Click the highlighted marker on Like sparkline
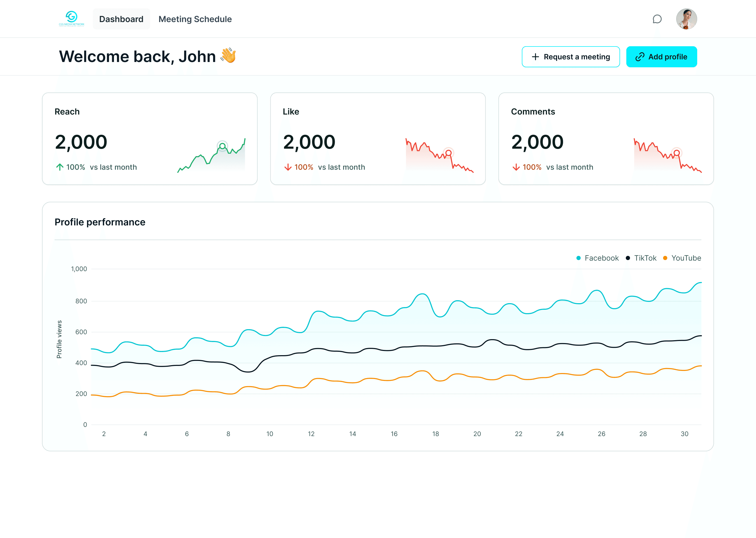This screenshot has height=538, width=756. tap(448, 153)
